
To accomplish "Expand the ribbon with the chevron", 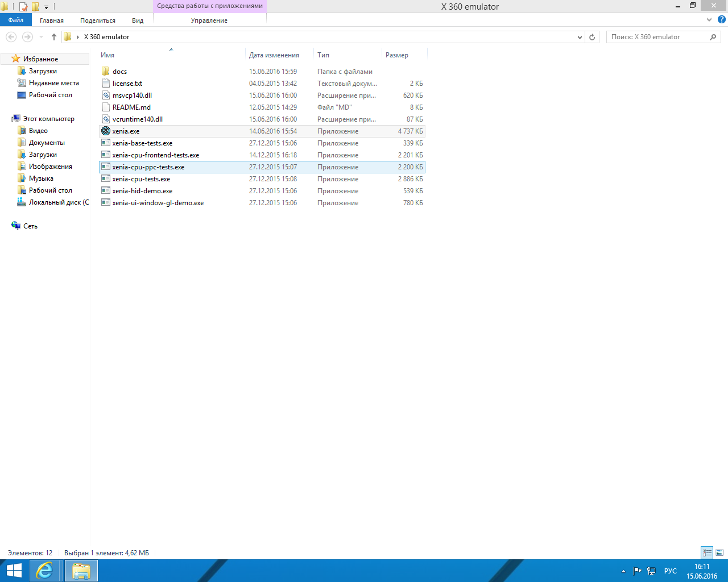I will click(709, 19).
